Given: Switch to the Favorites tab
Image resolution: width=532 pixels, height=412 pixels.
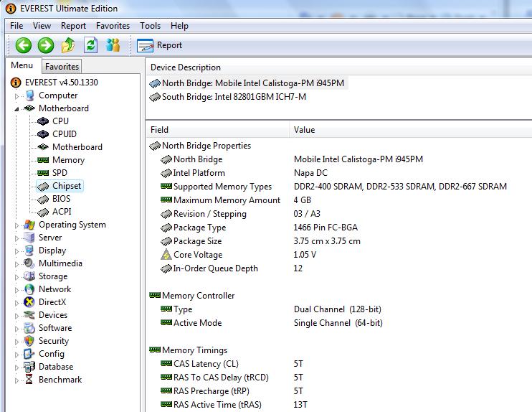Looking at the screenshot, I should 62,67.
